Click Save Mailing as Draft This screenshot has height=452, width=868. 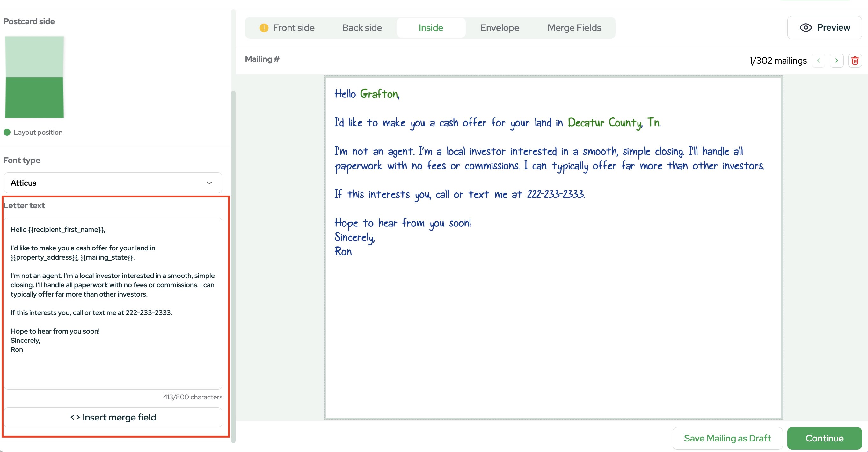click(727, 438)
